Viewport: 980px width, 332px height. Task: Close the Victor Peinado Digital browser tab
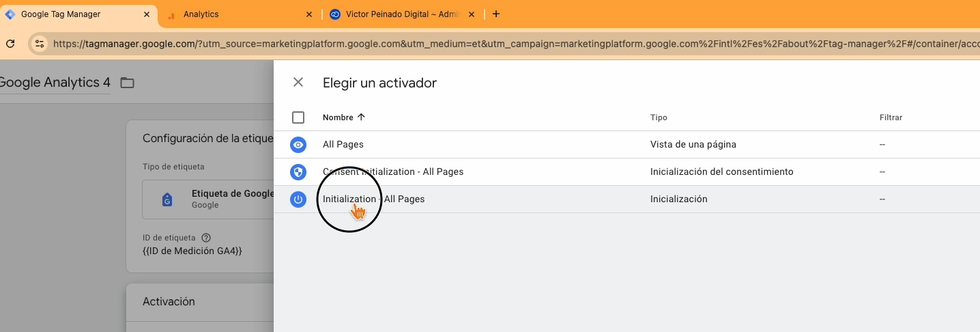(x=471, y=14)
